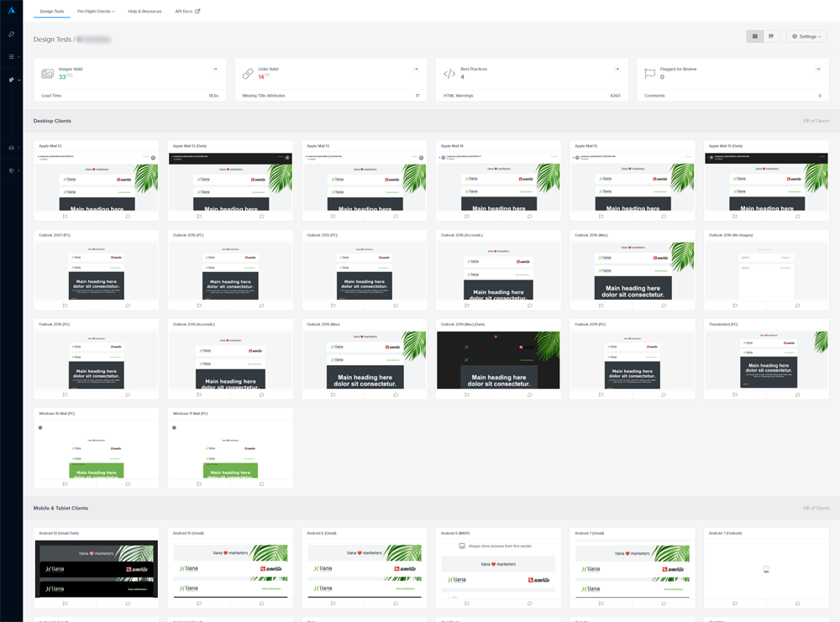
Task: Comment on the Apple Mail 12 (Dark) preview
Action: tap(261, 217)
